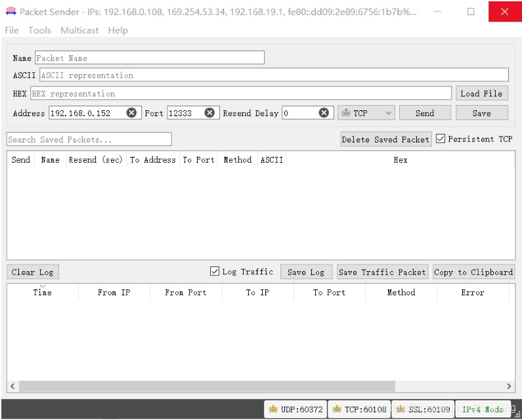Click the Search Saved Packets field
The image size is (522, 420).
point(89,139)
